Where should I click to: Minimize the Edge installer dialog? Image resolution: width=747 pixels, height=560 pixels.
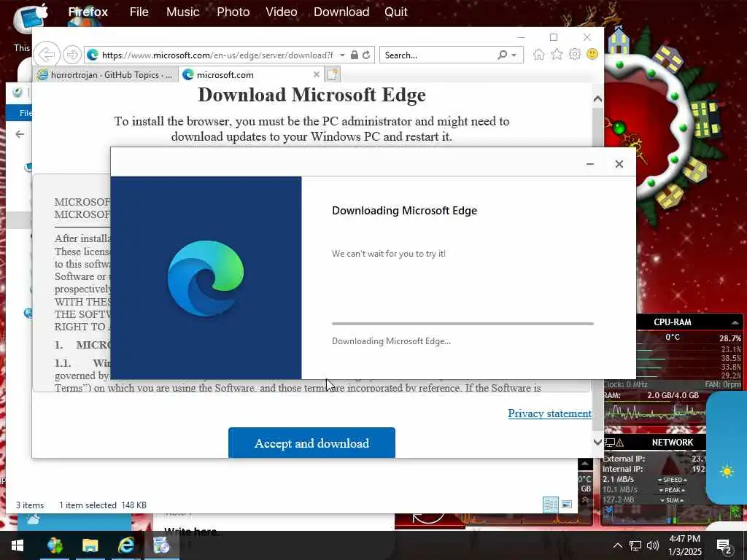click(x=589, y=164)
